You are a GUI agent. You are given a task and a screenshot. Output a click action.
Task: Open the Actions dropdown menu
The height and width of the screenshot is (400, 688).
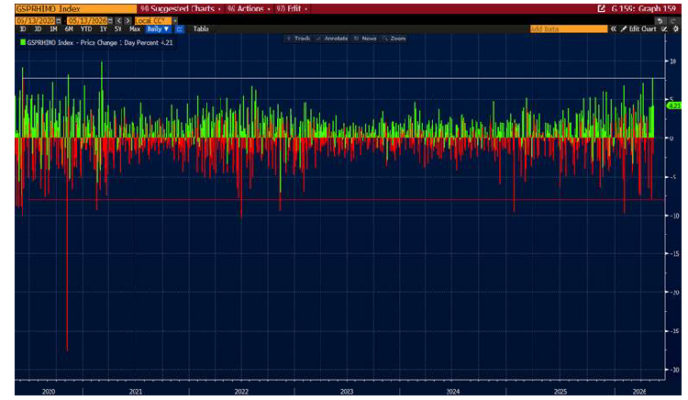coord(249,9)
